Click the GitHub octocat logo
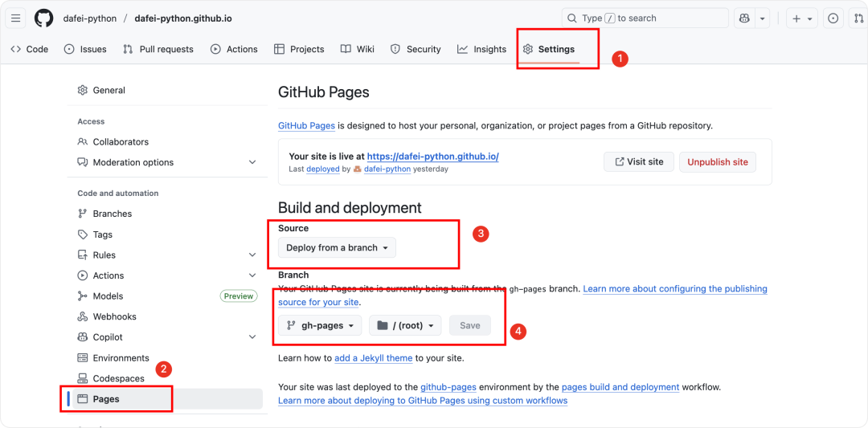 point(44,18)
